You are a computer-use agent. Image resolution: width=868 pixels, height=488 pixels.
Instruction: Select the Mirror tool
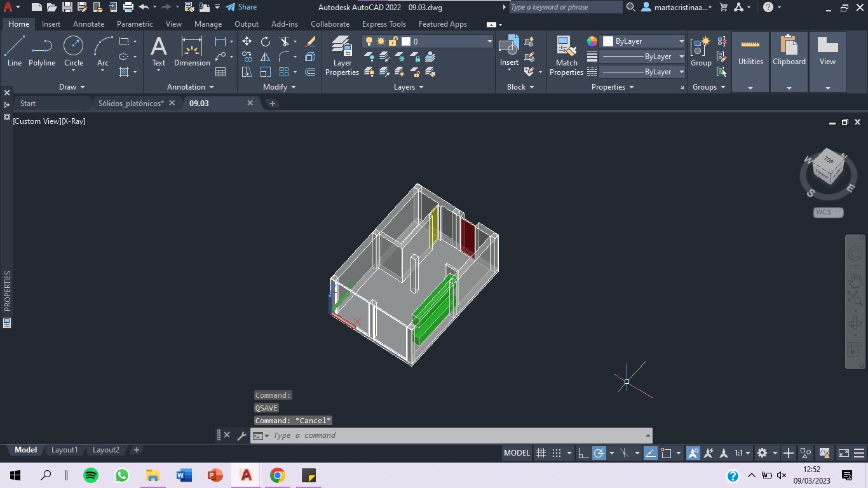point(266,57)
